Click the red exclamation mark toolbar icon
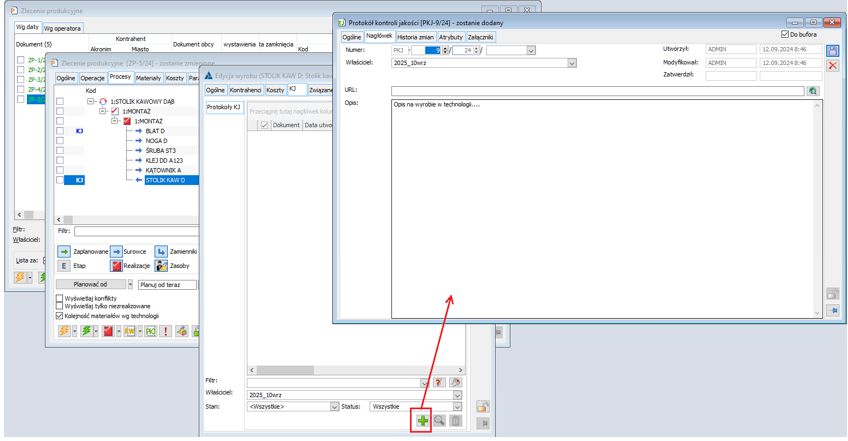Screen dimensions: 848x441 point(165,331)
